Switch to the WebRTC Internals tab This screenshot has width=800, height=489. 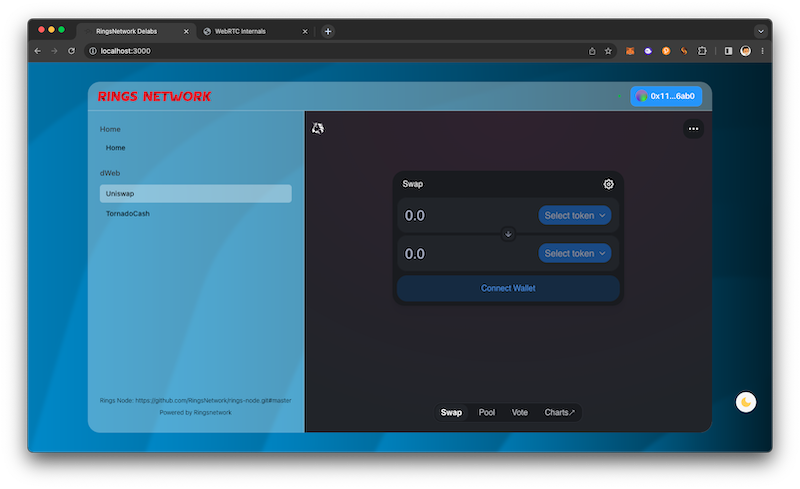pos(255,31)
